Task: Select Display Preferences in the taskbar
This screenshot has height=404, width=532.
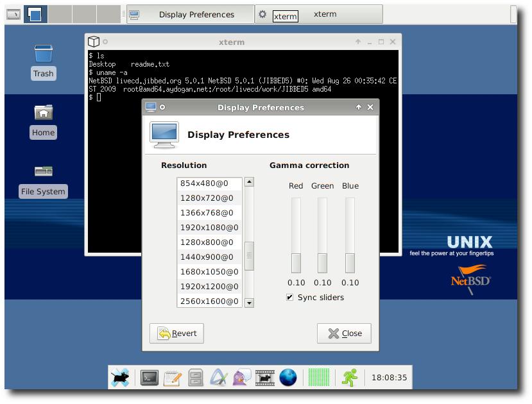Action: (191, 14)
